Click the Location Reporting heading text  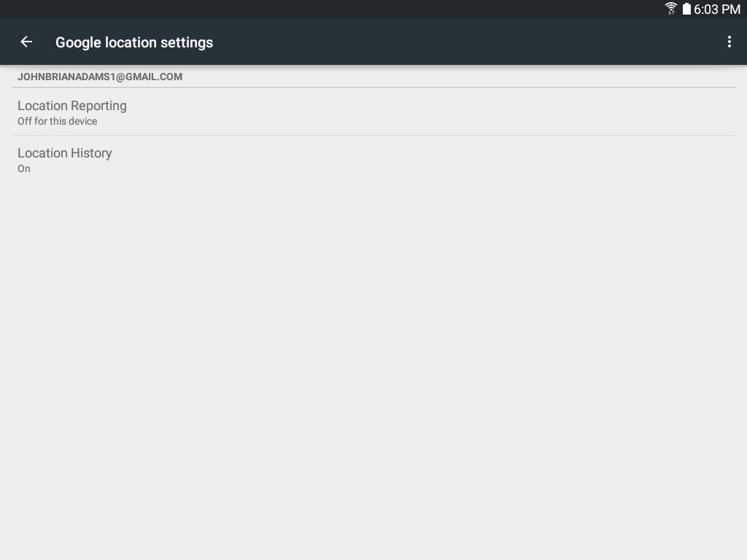click(x=72, y=106)
